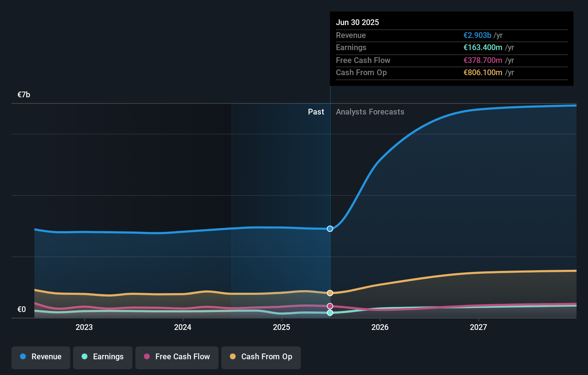Click the €378.700m free cash flow value
Screen dimensions: 588x375
483,60
